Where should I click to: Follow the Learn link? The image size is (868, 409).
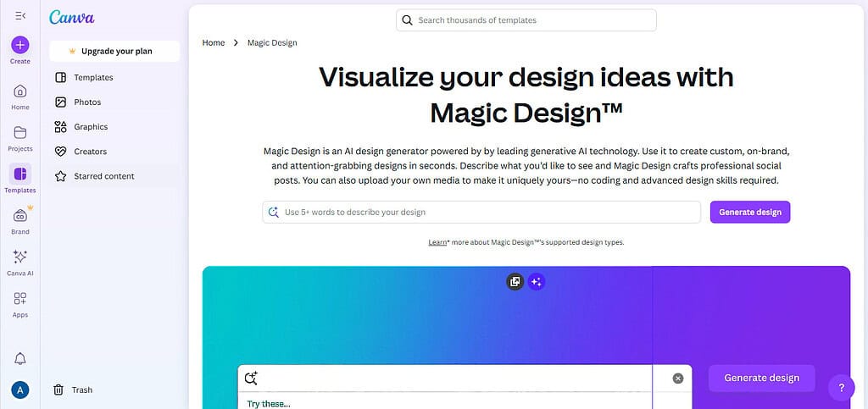click(x=437, y=242)
